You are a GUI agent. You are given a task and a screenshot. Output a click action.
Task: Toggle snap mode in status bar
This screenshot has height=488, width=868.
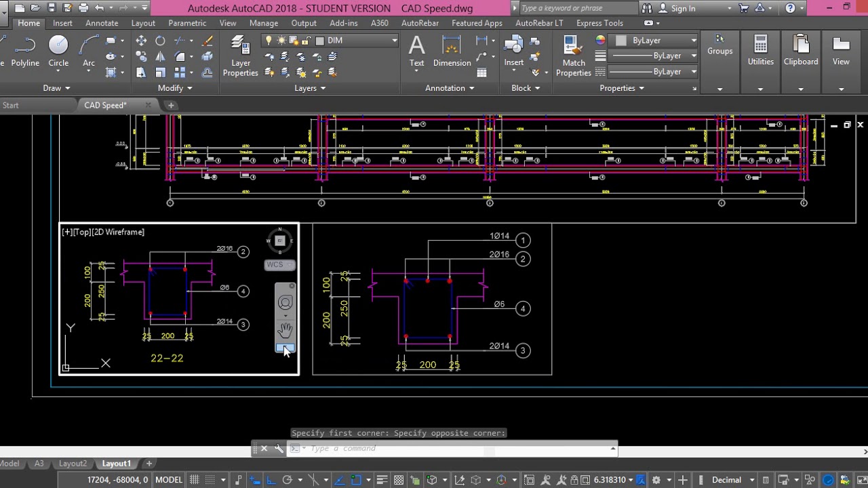point(210,480)
